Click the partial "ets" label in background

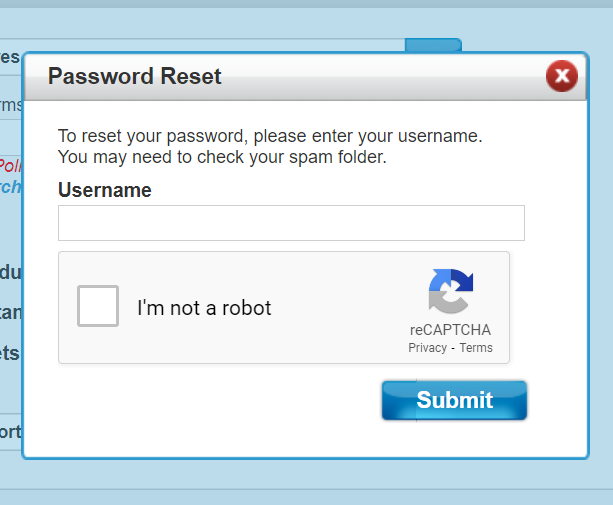[10, 353]
